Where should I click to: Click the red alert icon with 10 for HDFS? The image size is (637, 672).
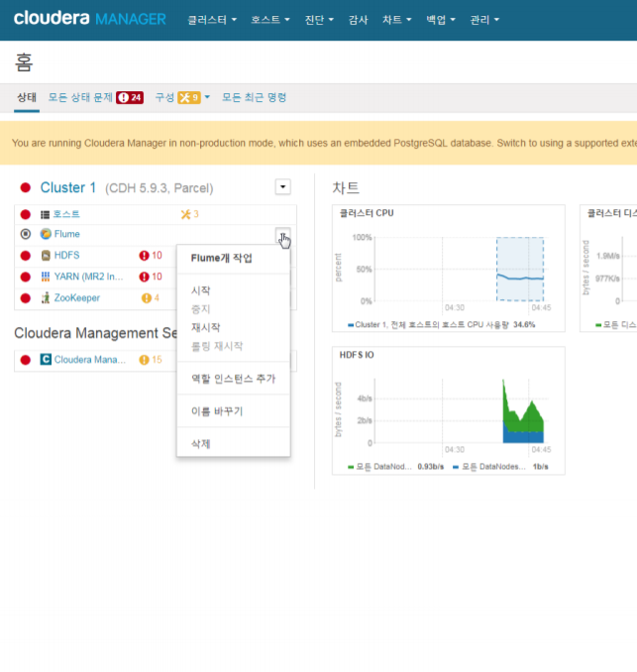(x=151, y=256)
